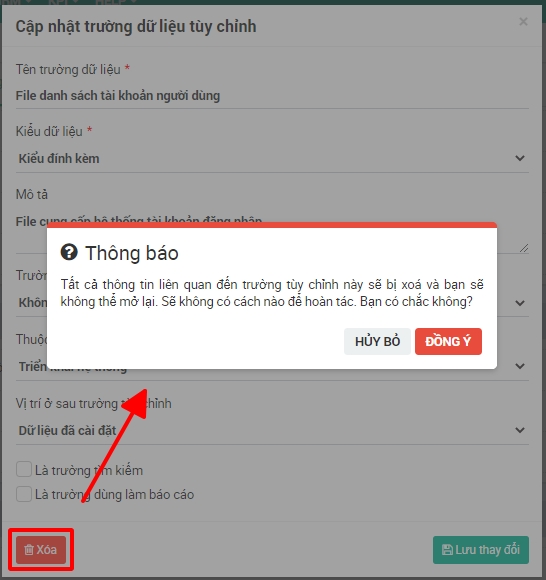Click the Tên trường dữ liệu input field
This screenshot has width=546, height=580.
[272, 96]
